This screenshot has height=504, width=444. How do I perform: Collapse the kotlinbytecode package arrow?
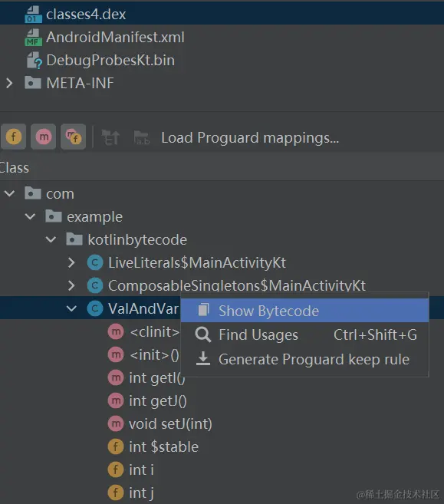pos(51,239)
